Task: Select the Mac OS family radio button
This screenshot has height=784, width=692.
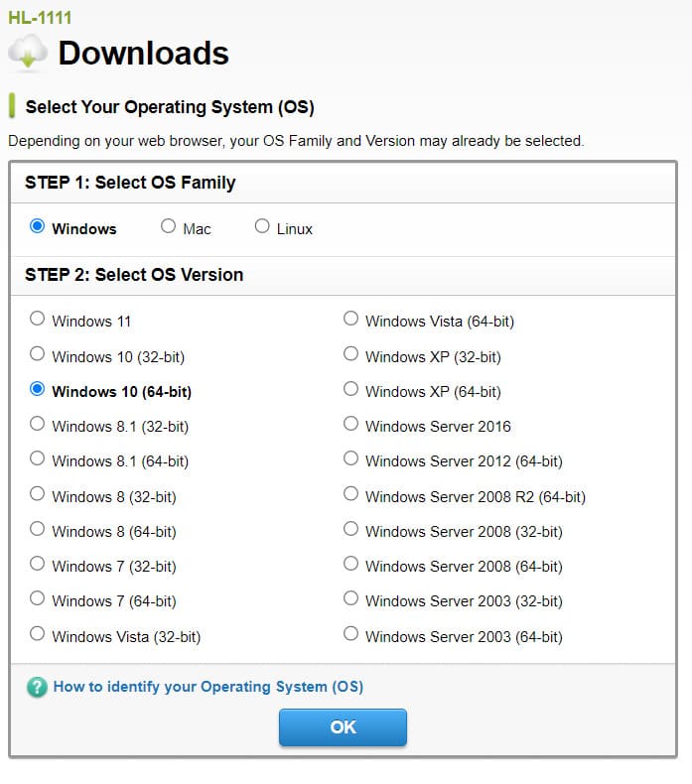Action: click(168, 227)
